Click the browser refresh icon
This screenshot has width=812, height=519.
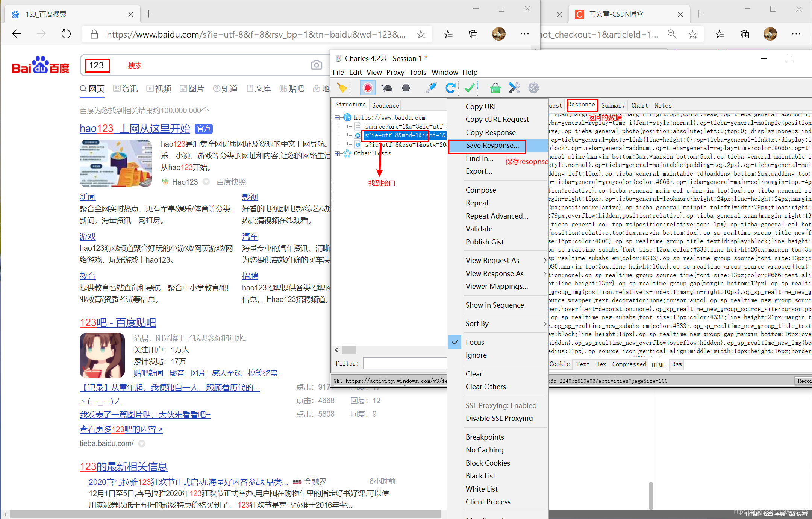pos(66,34)
